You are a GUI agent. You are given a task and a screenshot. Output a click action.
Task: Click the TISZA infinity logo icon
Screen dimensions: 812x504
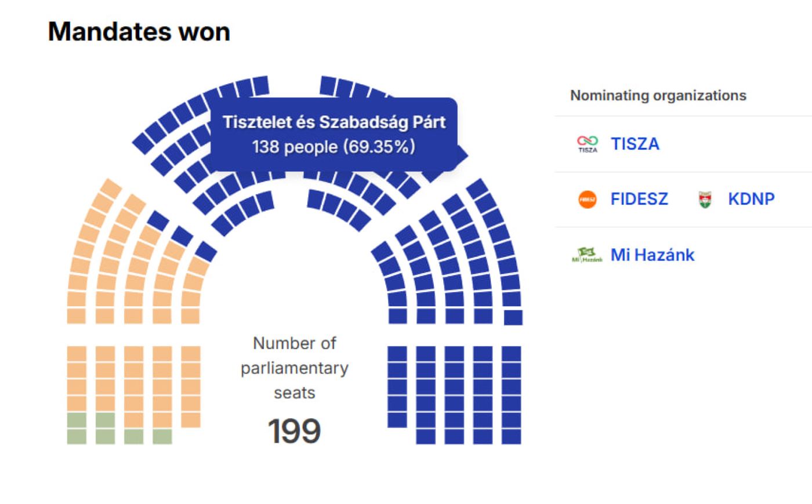click(x=587, y=143)
